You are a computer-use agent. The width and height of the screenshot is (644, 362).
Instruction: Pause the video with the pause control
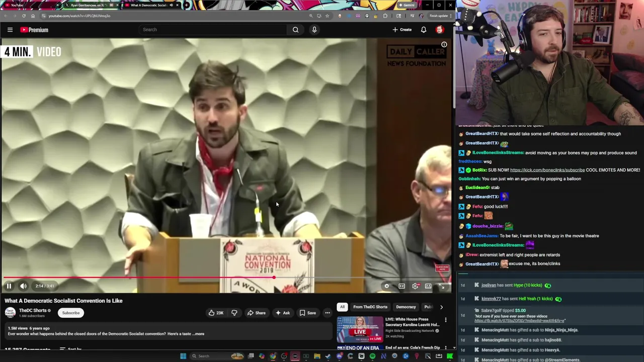[9, 286]
